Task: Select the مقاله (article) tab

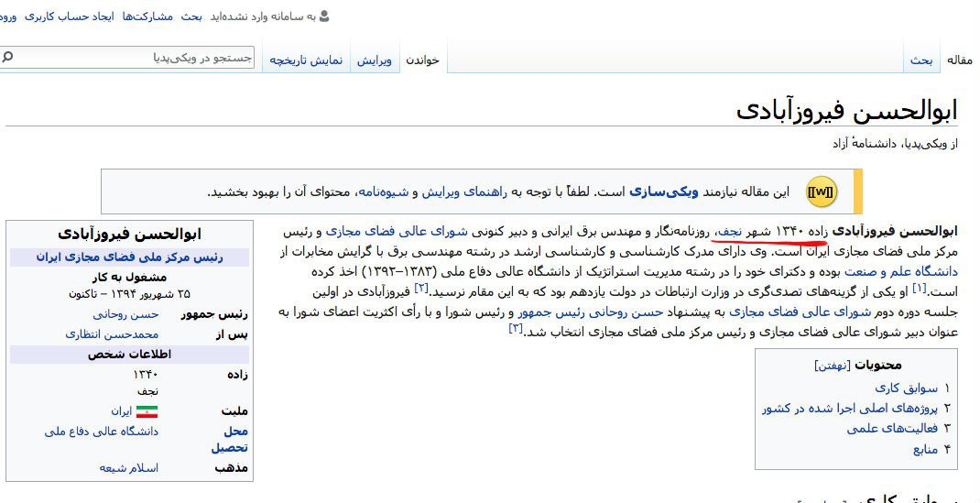Action: coord(958,60)
